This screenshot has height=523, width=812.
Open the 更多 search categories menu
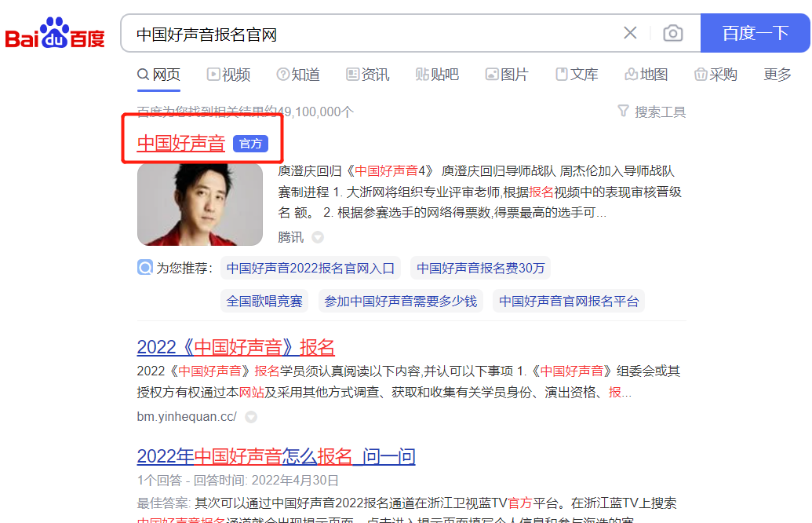pos(777,75)
